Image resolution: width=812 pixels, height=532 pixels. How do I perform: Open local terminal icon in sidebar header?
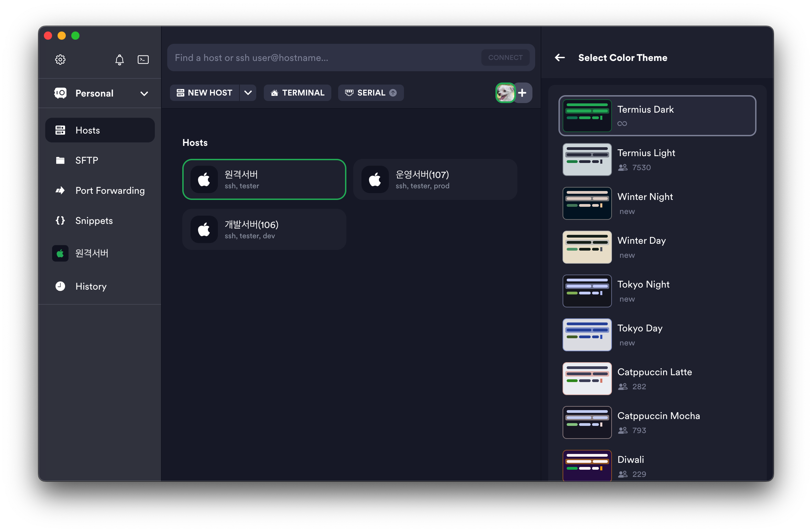143,60
